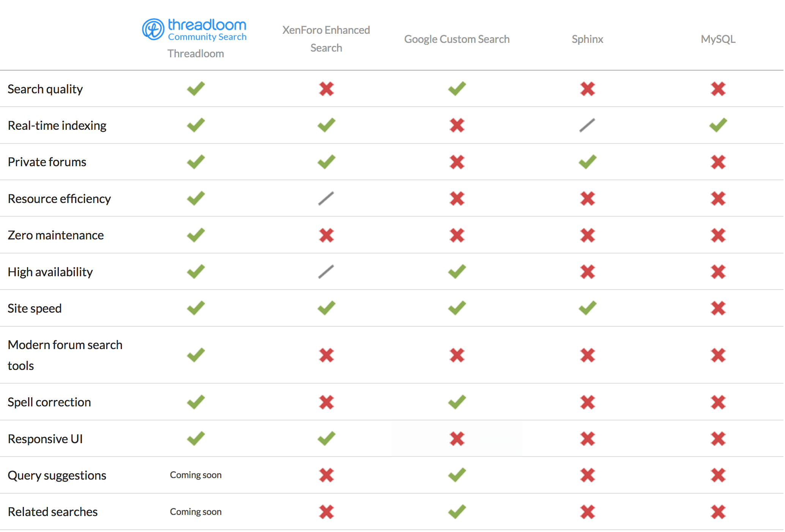The height and width of the screenshot is (532, 785).
Task: Click MySQL's green checkmark for Real-time indexing
Action: pos(718,125)
